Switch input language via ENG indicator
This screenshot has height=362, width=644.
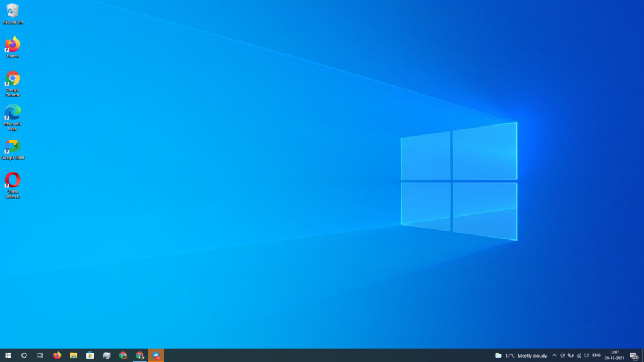(x=596, y=355)
